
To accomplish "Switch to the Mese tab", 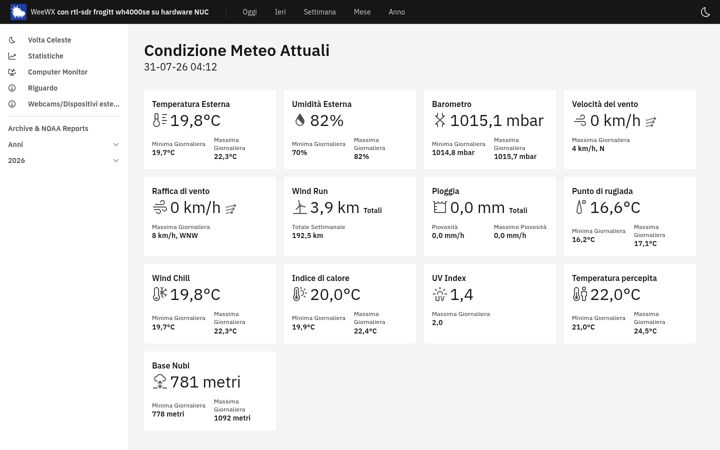I will [362, 12].
